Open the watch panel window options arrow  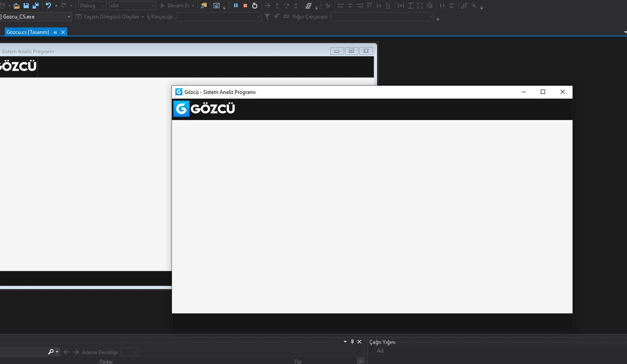click(x=345, y=342)
